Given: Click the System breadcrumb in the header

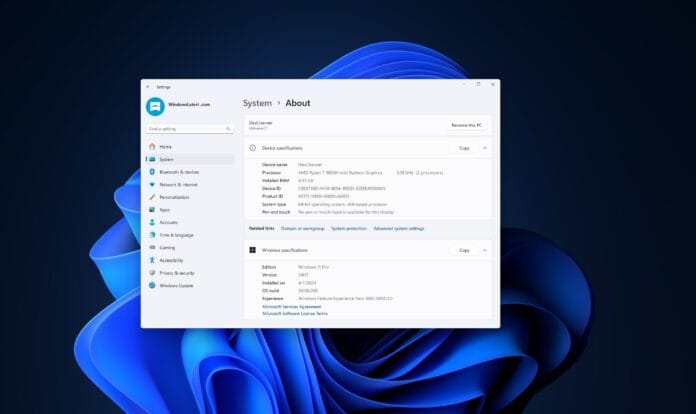Looking at the screenshot, I should 257,103.
